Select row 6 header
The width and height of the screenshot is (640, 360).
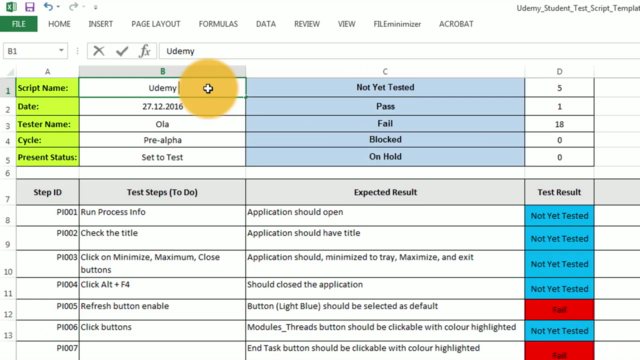click(8, 173)
